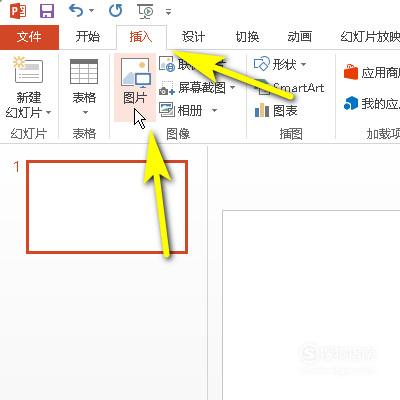This screenshot has width=400, height=400.
Task: Click the redo/repeat circular arrow icon
Action: pos(116,11)
